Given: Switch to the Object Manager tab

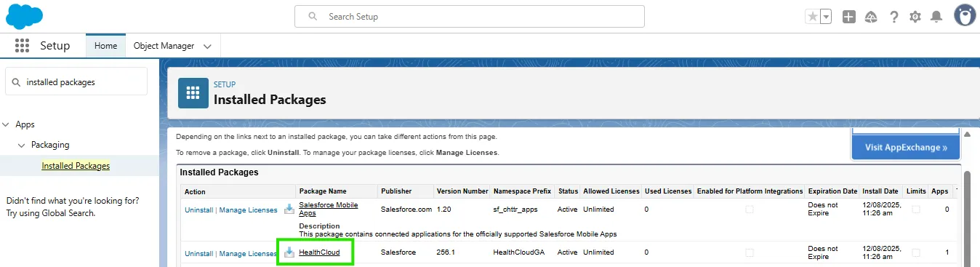Looking at the screenshot, I should pyautogui.click(x=164, y=45).
